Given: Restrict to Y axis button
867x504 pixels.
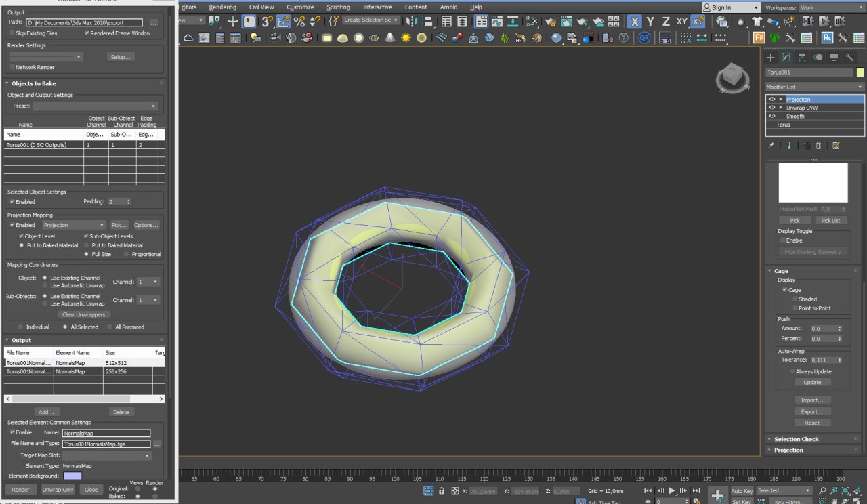Looking at the screenshot, I should click(x=650, y=22).
